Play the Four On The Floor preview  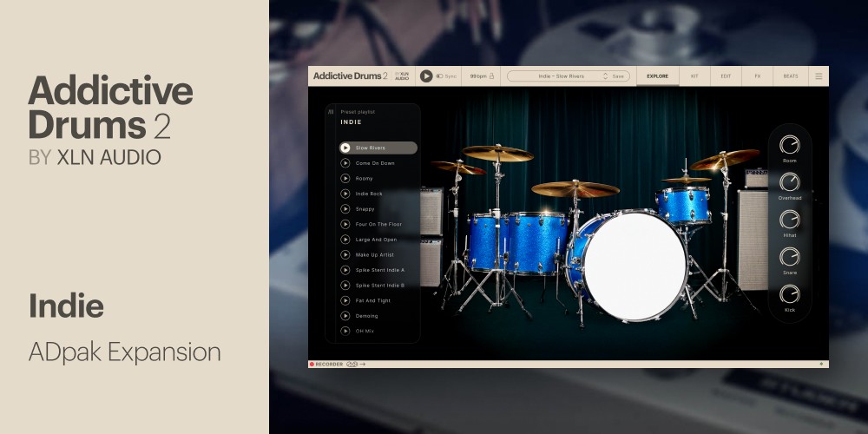345,224
